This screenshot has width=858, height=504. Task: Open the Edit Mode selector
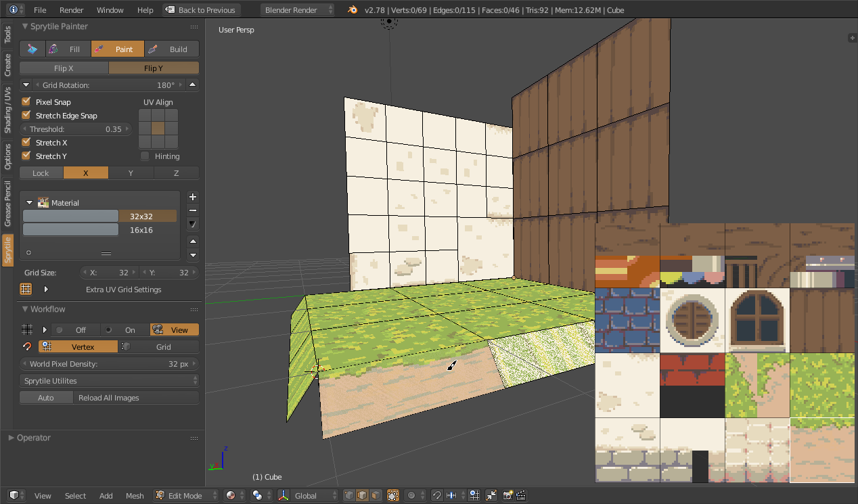[186, 495]
